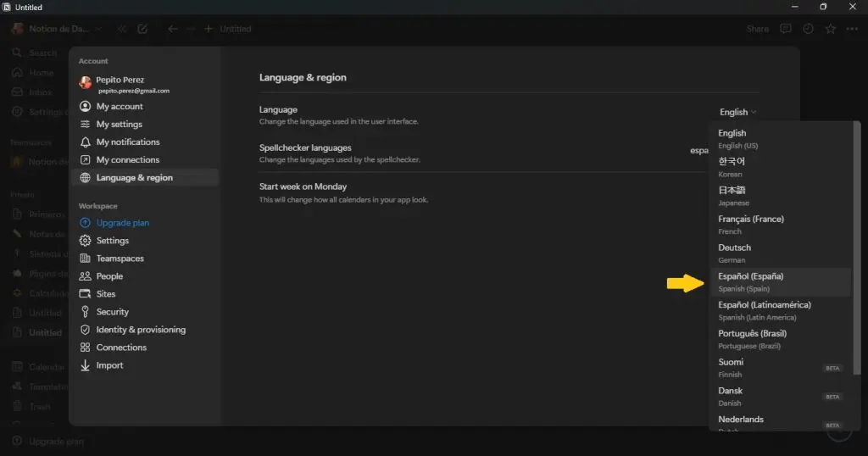The height and width of the screenshot is (456, 868).
Task: Choose Dansk Danish beta language
Action: point(781,396)
